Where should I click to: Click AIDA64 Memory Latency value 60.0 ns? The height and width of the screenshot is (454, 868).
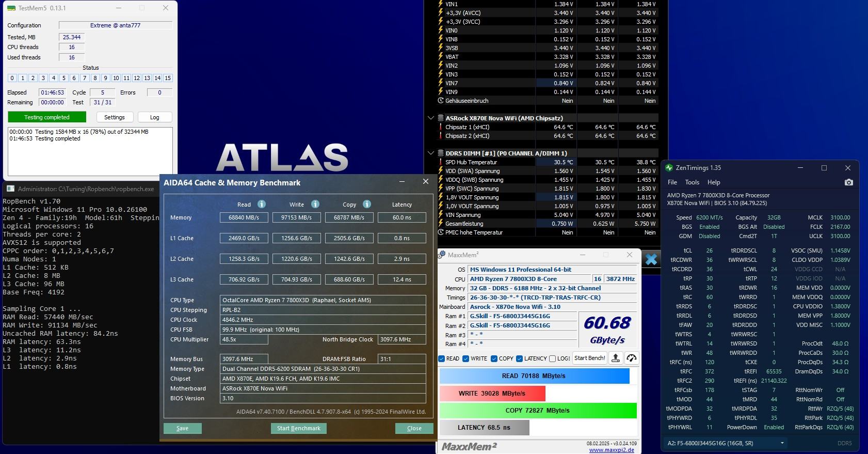(x=402, y=217)
